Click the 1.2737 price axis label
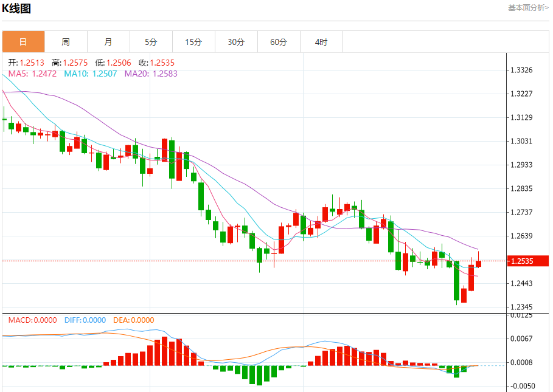 521,212
